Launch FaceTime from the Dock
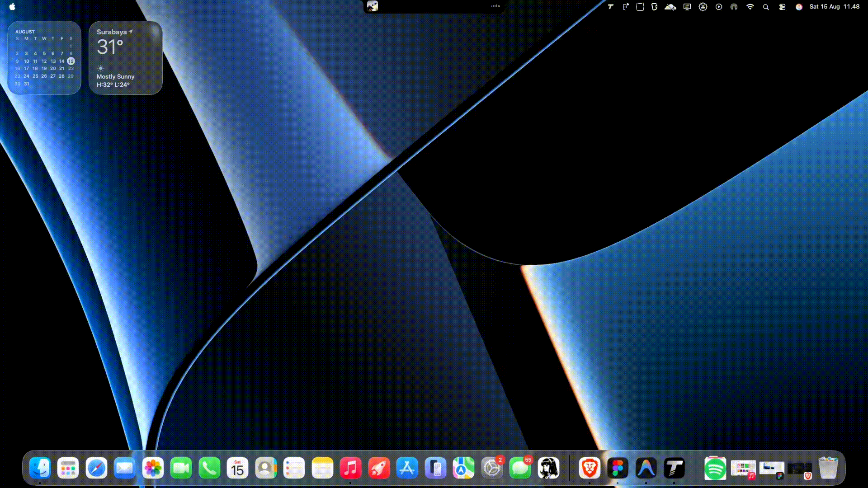This screenshot has width=868, height=488. tap(181, 468)
